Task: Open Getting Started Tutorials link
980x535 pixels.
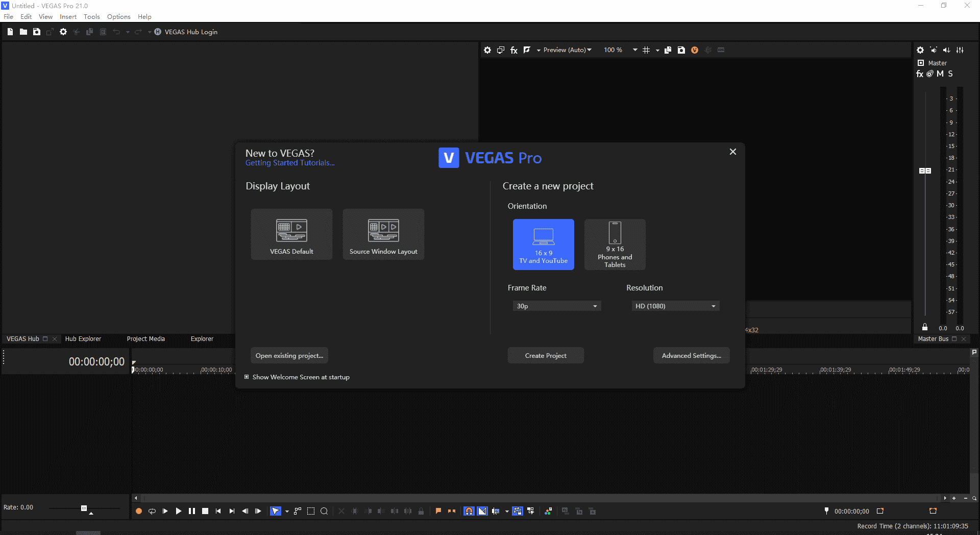Action: (290, 163)
